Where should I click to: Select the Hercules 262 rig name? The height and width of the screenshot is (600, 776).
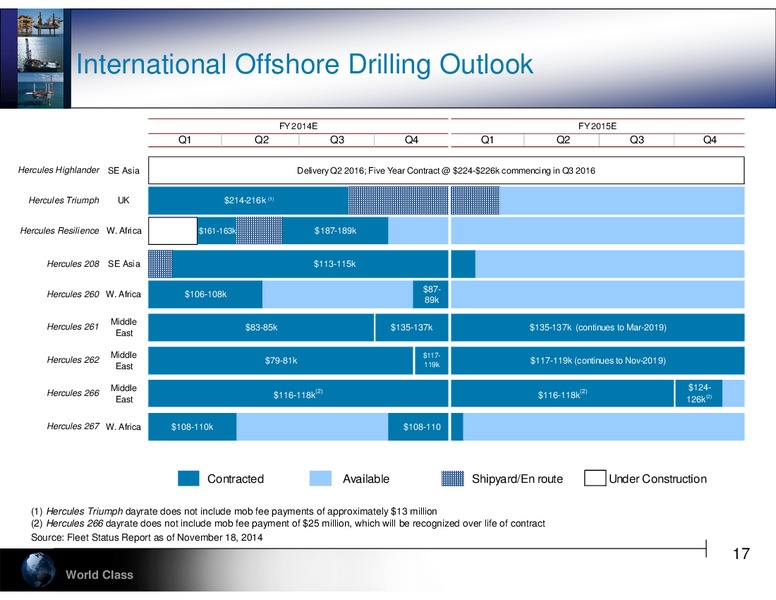coord(73,360)
